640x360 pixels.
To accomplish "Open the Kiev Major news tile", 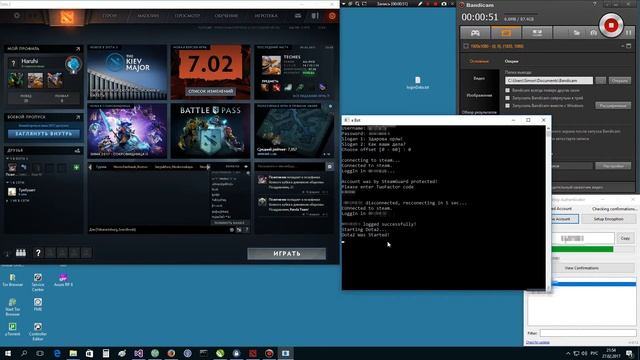I will [127, 72].
